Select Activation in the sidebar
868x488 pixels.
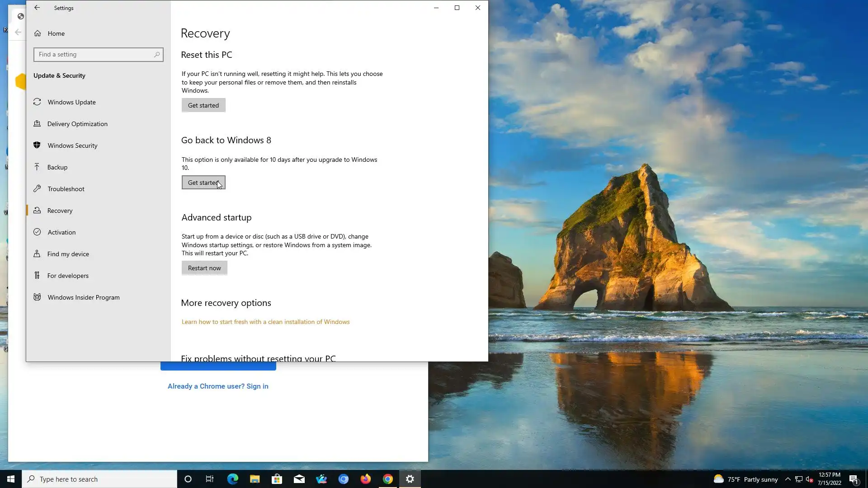pyautogui.click(x=61, y=232)
